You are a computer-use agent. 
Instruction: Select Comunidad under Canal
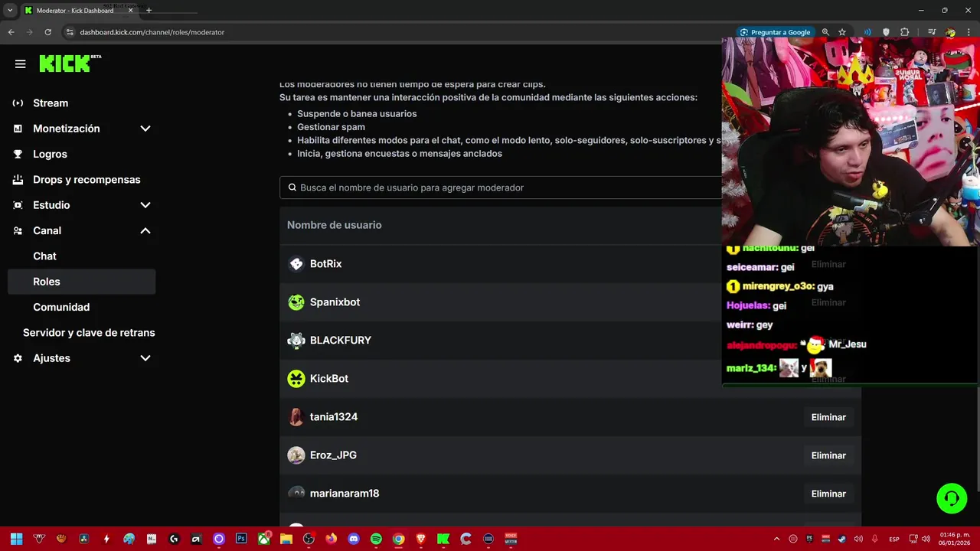pos(61,307)
